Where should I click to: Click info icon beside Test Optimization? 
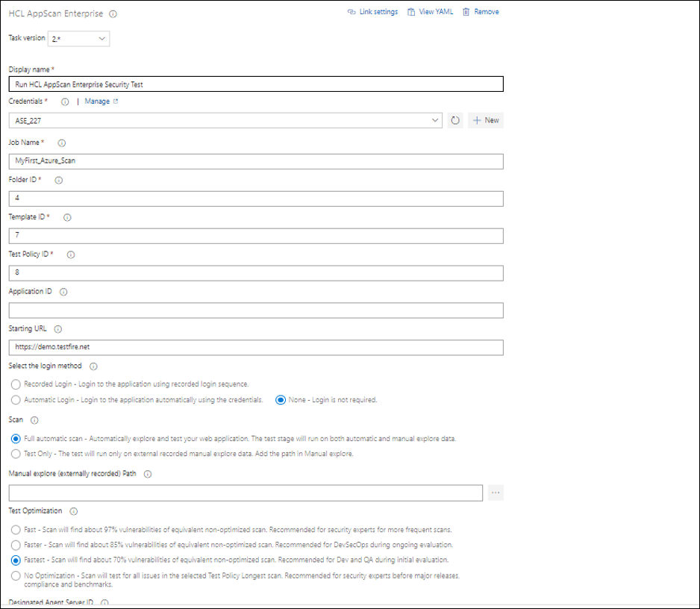click(x=74, y=511)
